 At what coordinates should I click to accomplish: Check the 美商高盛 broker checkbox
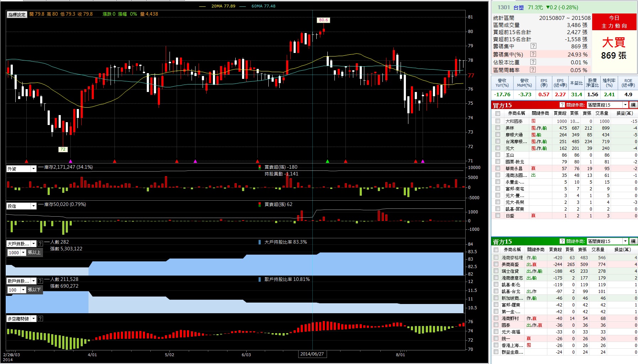[x=496, y=264]
